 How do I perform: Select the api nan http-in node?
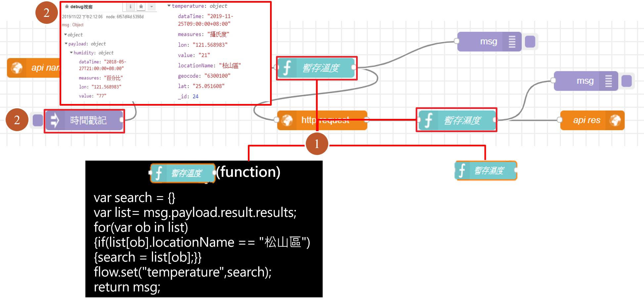[34, 68]
